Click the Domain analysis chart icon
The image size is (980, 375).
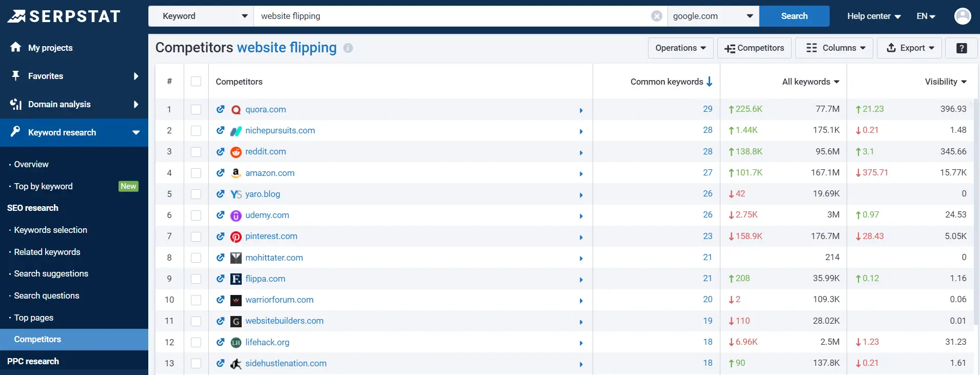click(x=15, y=104)
